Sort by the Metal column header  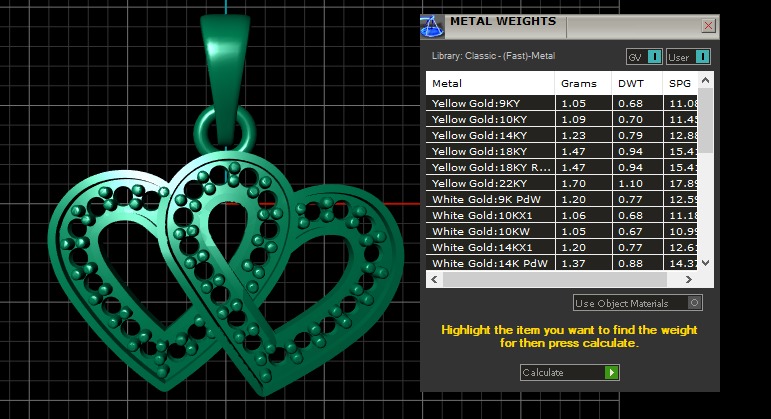(490, 84)
